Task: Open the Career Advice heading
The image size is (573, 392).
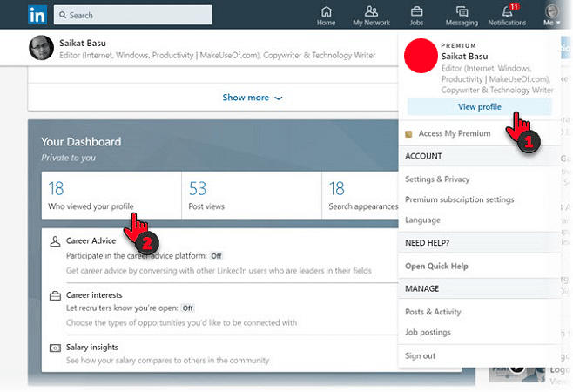Action: click(x=91, y=240)
